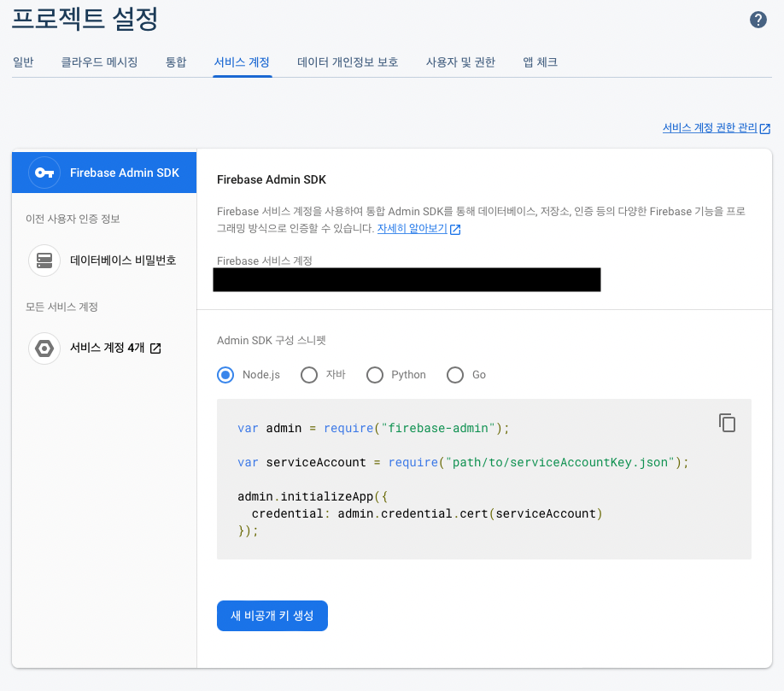Click the serviceAccountKey.json path code line
784x691 pixels.
pos(463,462)
